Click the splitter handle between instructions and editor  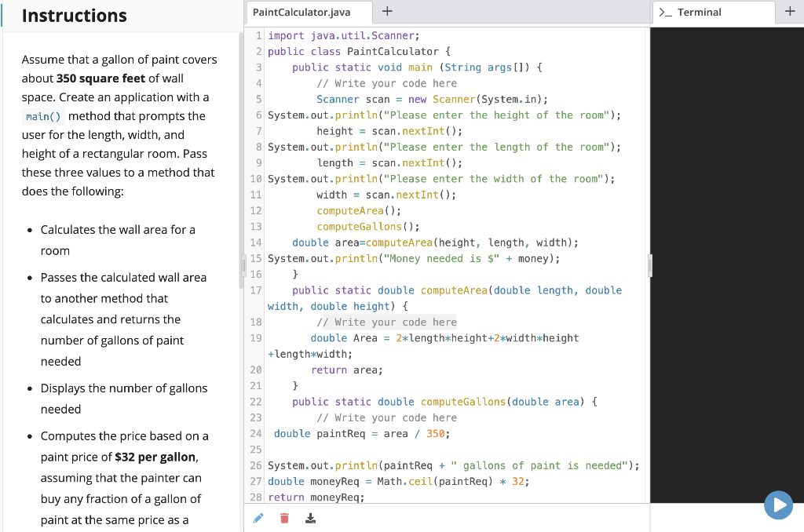pos(243,266)
